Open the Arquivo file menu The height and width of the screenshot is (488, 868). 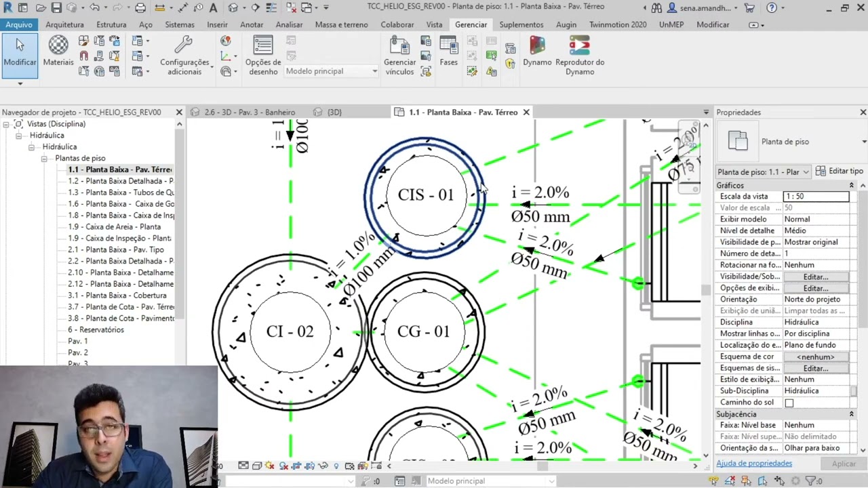coord(19,24)
